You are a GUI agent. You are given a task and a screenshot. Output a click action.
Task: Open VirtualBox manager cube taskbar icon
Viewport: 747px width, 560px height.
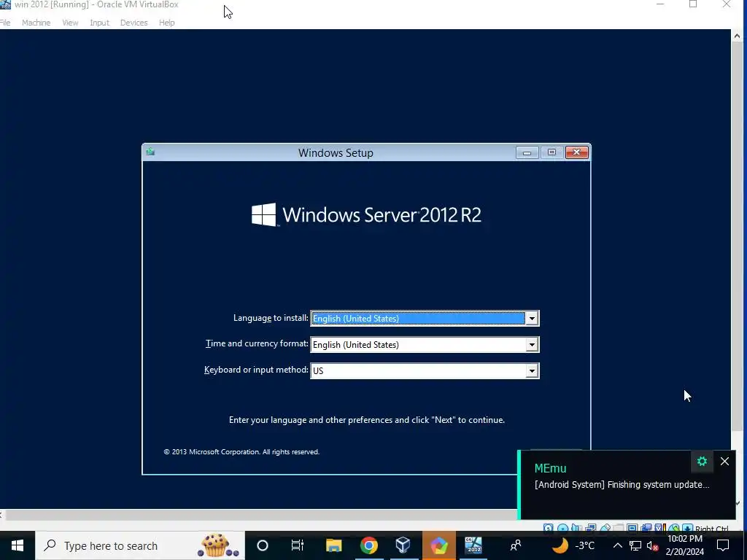point(403,545)
